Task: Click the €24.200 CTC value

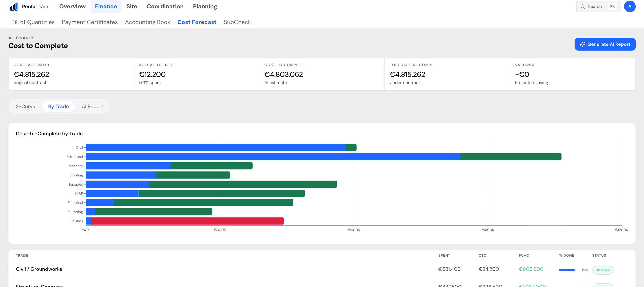Action: (x=489, y=269)
